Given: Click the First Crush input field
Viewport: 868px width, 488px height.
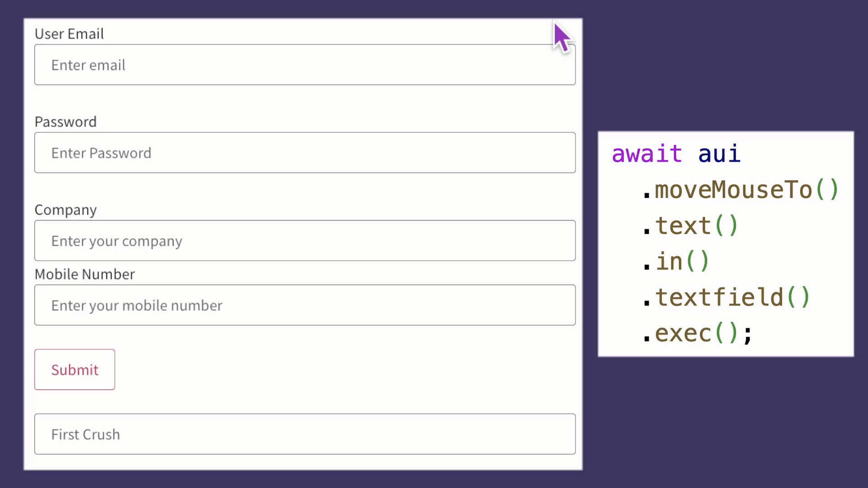Looking at the screenshot, I should pyautogui.click(x=305, y=434).
